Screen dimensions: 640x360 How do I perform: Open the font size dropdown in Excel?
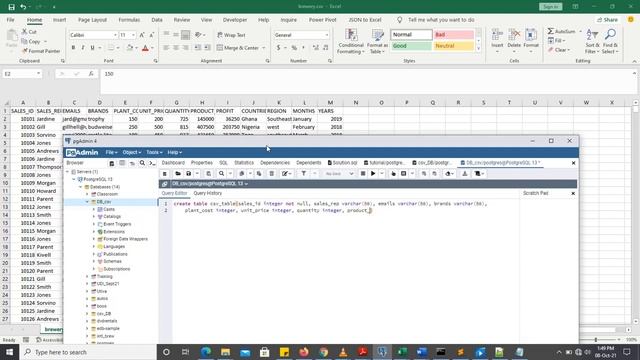(x=133, y=35)
